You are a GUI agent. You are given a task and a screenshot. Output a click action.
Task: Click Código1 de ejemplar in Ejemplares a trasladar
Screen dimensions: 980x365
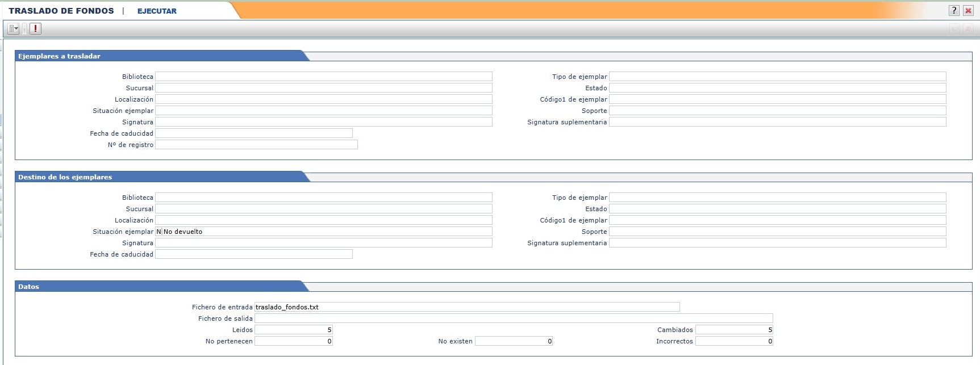click(x=777, y=99)
